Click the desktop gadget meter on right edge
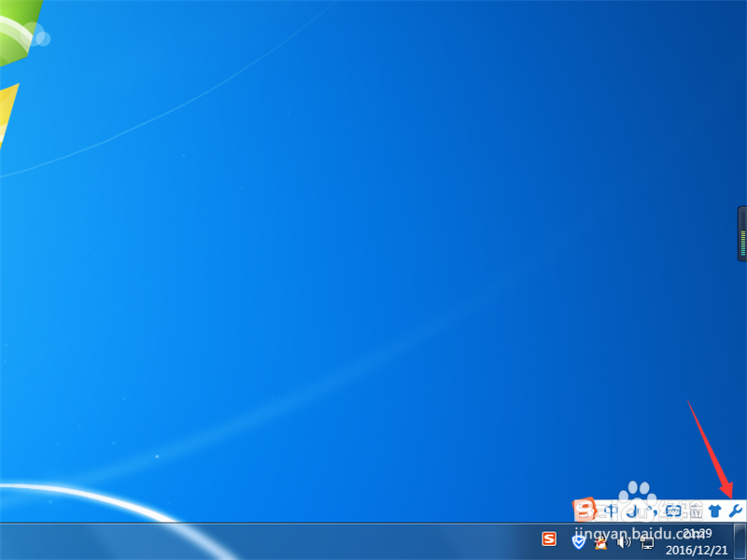This screenshot has height=560, width=747. coord(742,233)
